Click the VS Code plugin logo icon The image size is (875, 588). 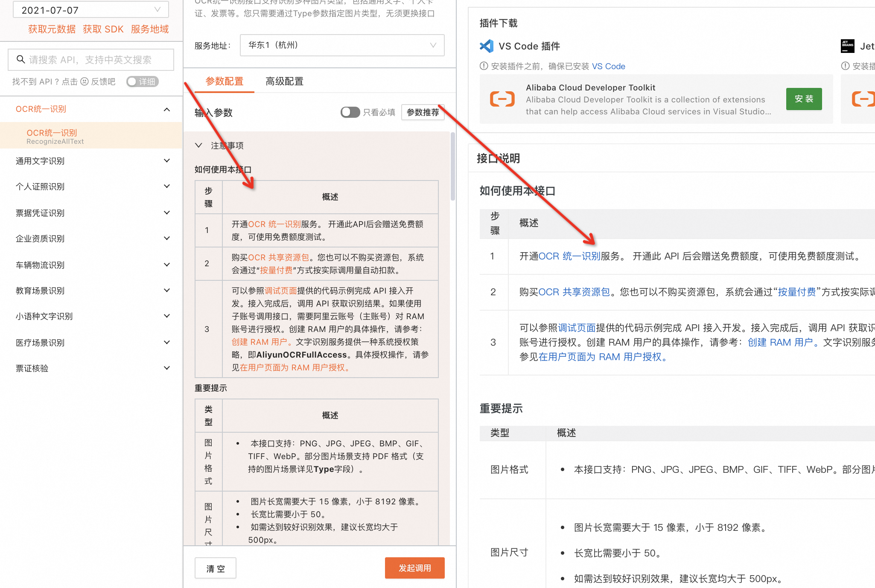tap(487, 46)
